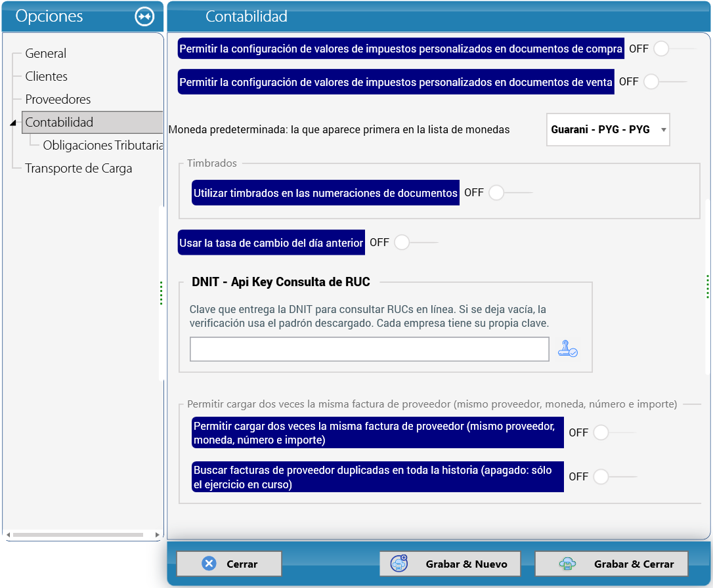Select Transporte de Carga in the tree

(x=79, y=169)
